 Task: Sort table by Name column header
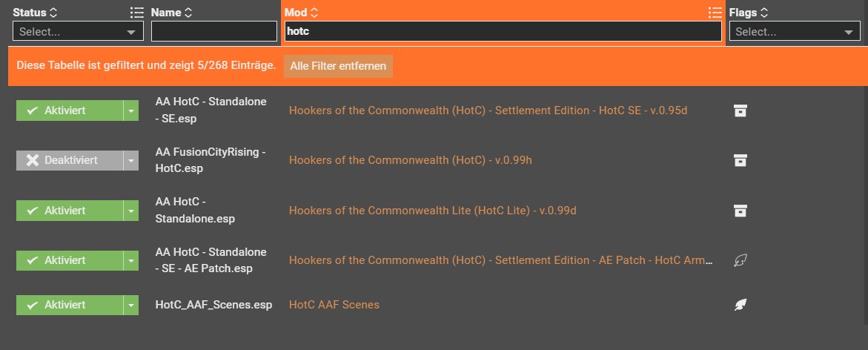(x=171, y=13)
